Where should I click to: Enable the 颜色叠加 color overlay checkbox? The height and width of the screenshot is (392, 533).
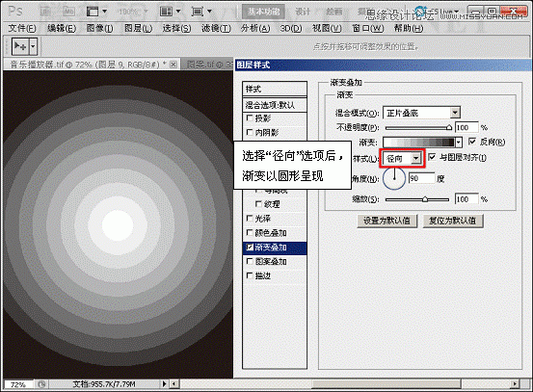coord(250,233)
